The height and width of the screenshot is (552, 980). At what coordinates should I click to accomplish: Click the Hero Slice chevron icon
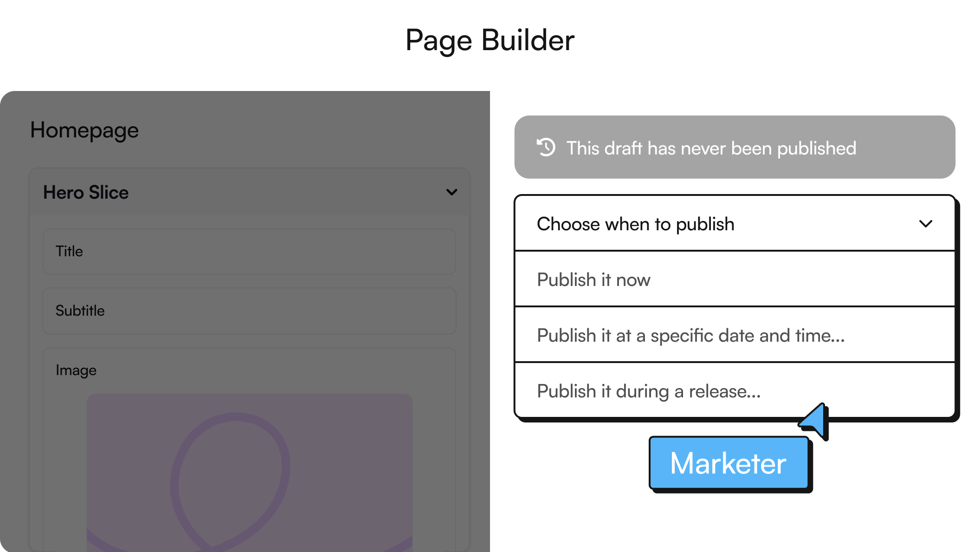point(451,192)
